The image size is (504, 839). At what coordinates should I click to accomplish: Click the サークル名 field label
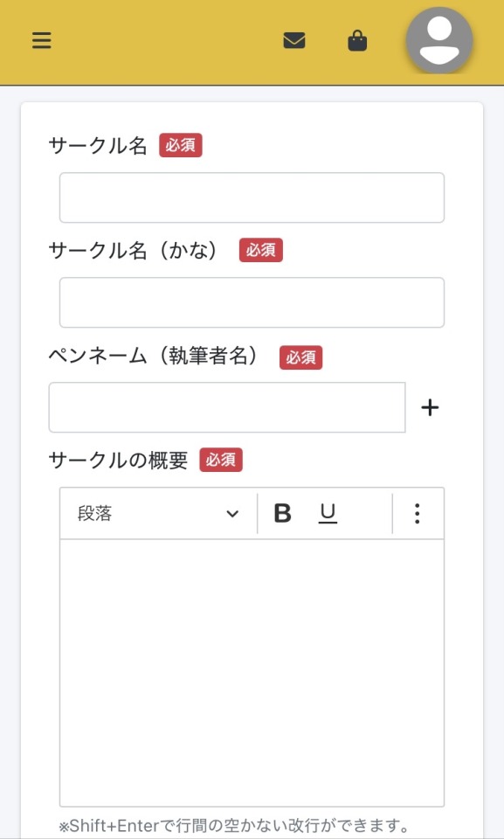(x=98, y=146)
